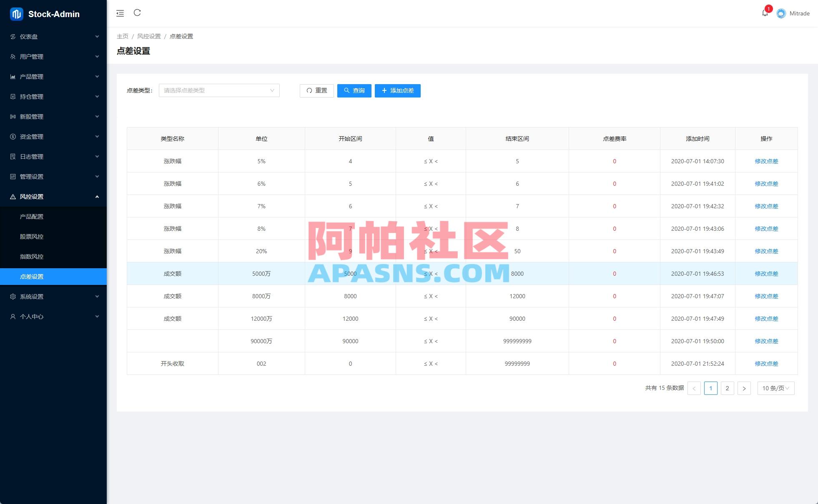Select the 仪表盘 dashboard icon
The image size is (818, 504).
(13, 37)
